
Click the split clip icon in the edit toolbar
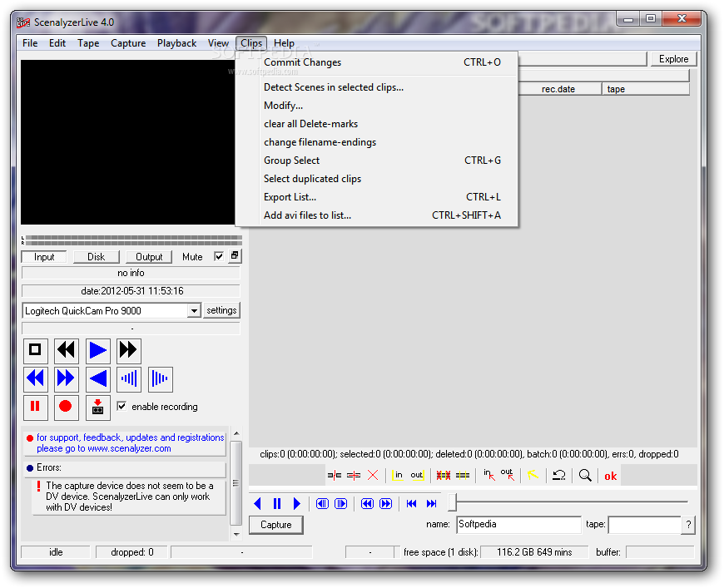335,475
